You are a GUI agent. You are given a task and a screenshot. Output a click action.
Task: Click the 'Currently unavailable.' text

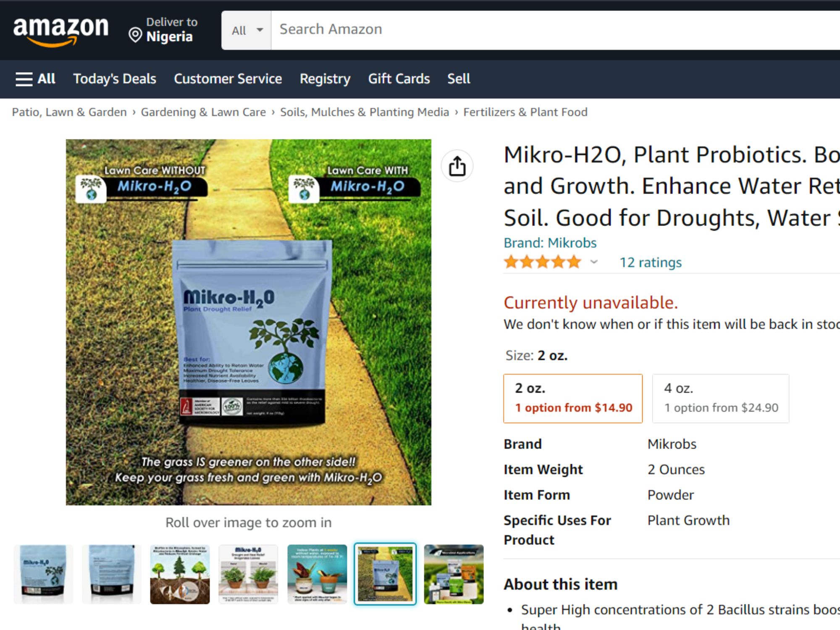tap(591, 302)
